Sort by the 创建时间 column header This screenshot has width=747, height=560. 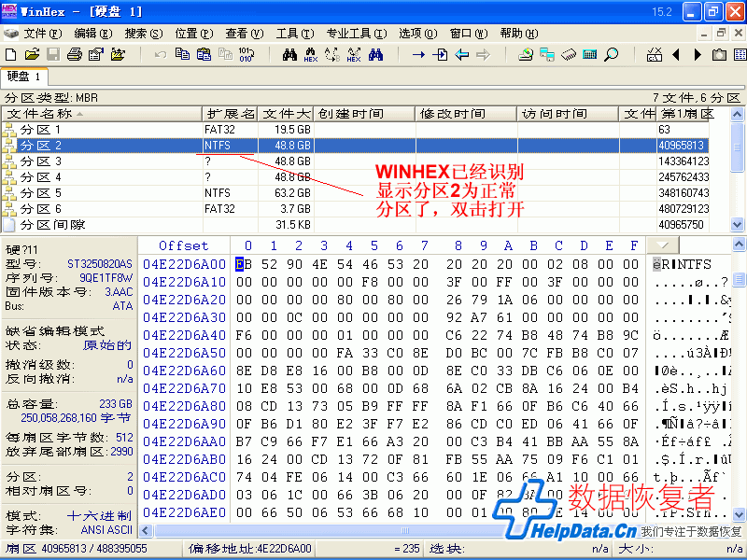(x=364, y=114)
